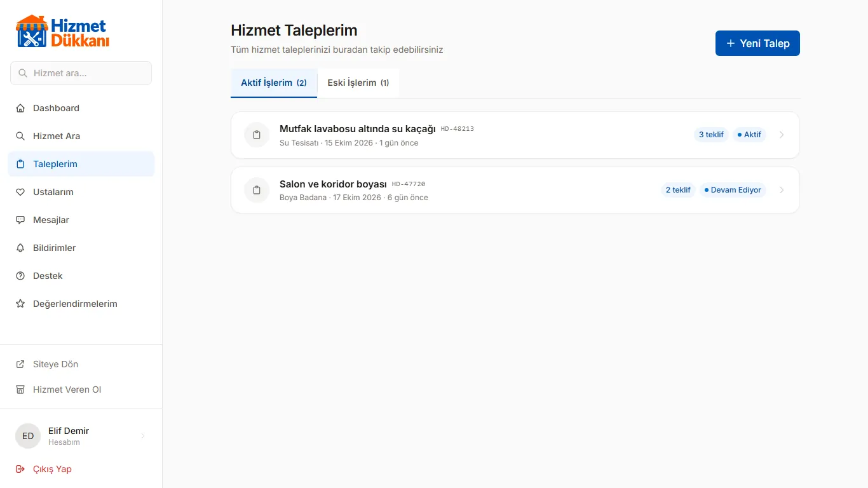Click the Dashboard home icon
Screen dimensions: 868x488
(20, 108)
